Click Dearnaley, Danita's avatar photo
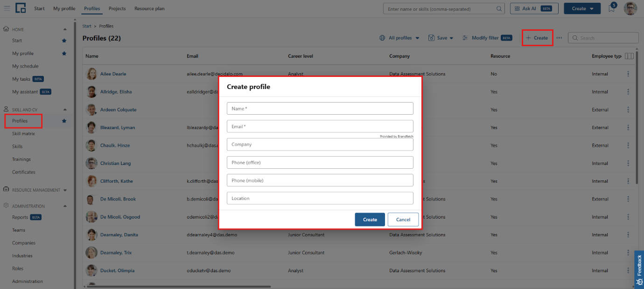The image size is (644, 289). (x=91, y=234)
